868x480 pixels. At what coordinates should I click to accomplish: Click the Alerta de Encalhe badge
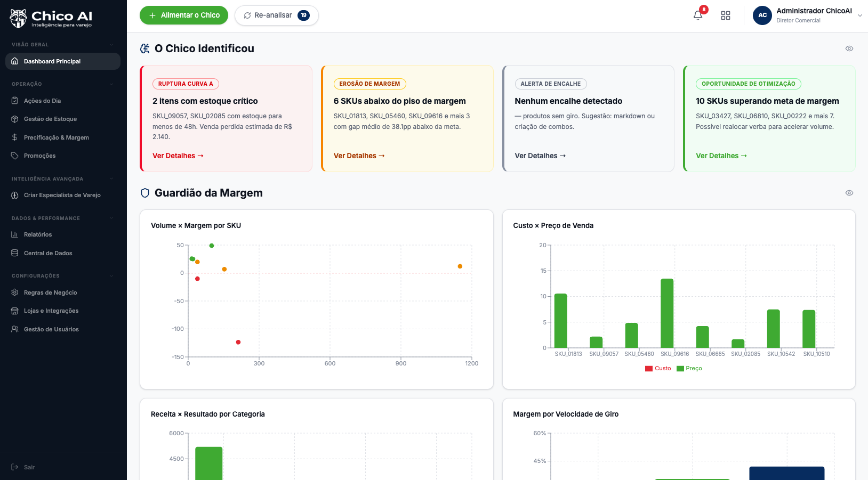[551, 84]
